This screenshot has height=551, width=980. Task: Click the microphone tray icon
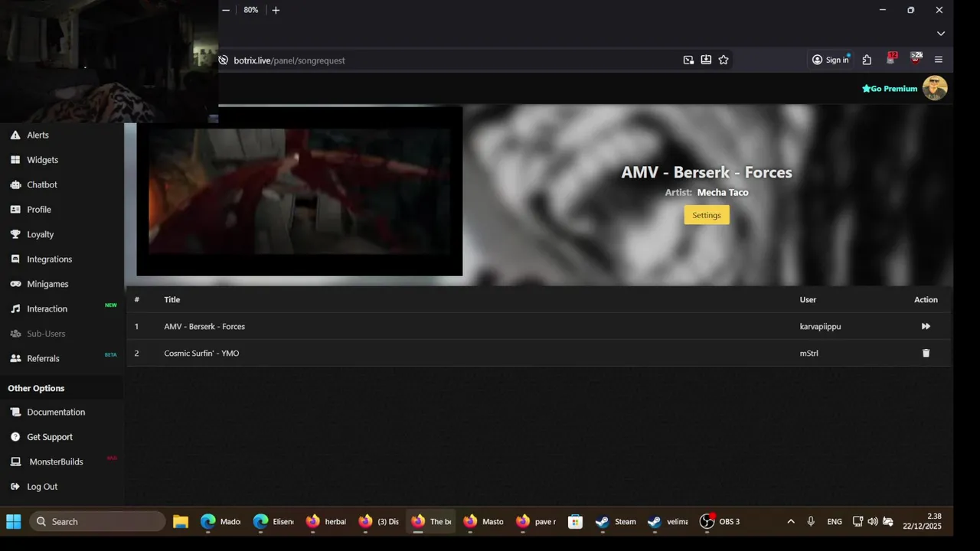click(x=811, y=522)
